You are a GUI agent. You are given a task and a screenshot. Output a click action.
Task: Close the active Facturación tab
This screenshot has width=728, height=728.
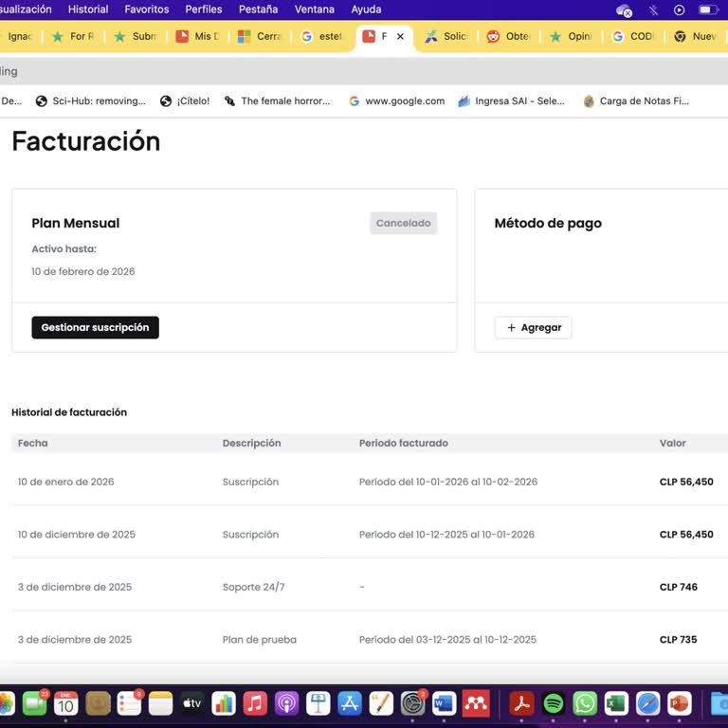(400, 36)
